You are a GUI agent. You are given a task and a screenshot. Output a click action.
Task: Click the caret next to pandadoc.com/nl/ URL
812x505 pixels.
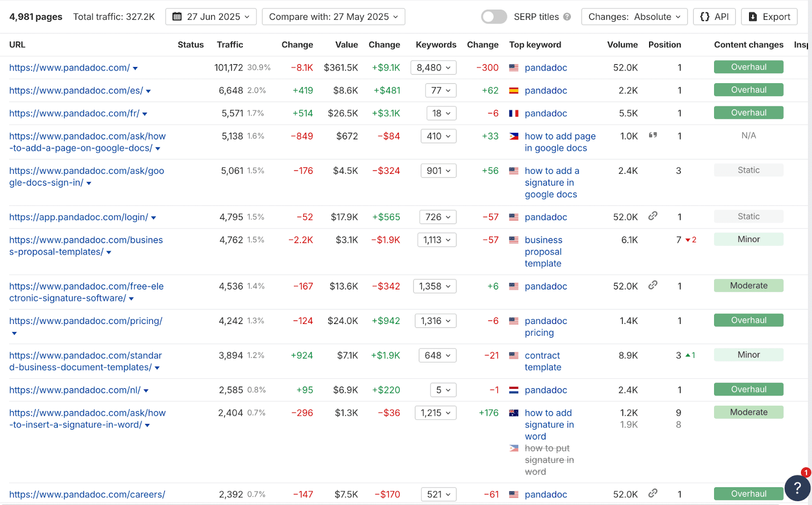click(x=146, y=391)
